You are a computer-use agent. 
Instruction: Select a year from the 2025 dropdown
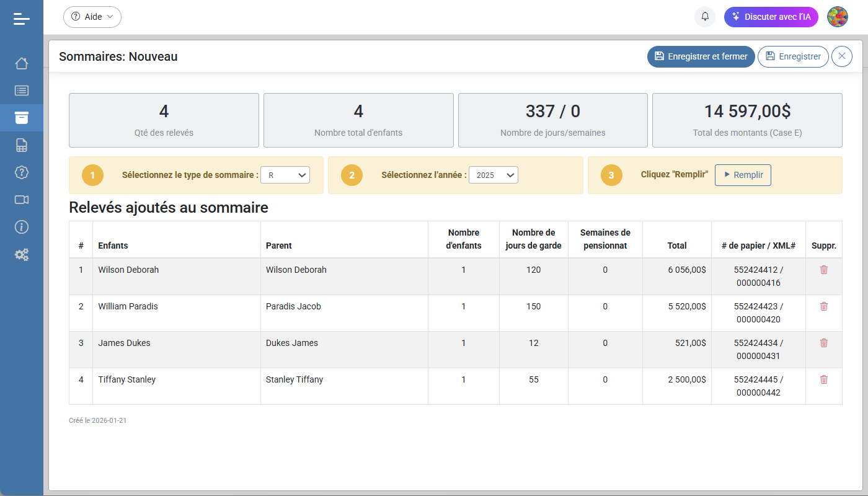pos(494,175)
